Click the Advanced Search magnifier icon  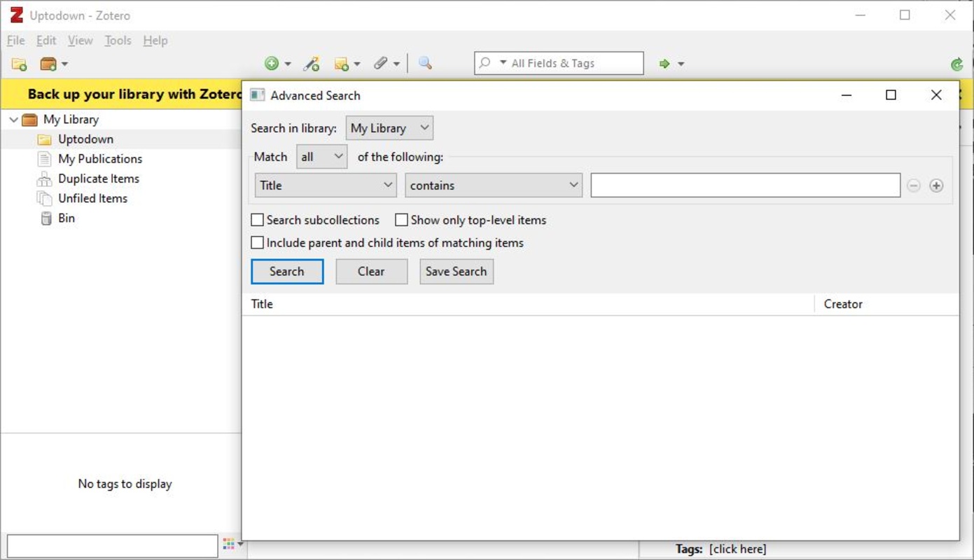(x=425, y=64)
